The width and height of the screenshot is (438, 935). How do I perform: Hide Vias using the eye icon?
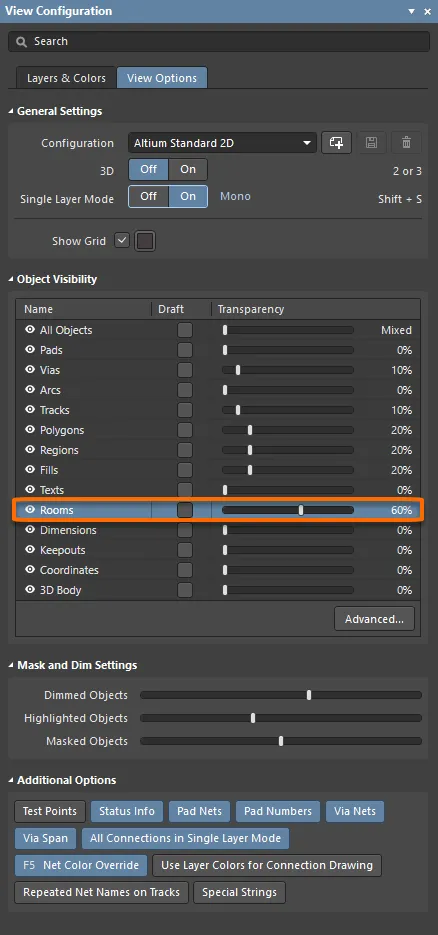coord(30,370)
